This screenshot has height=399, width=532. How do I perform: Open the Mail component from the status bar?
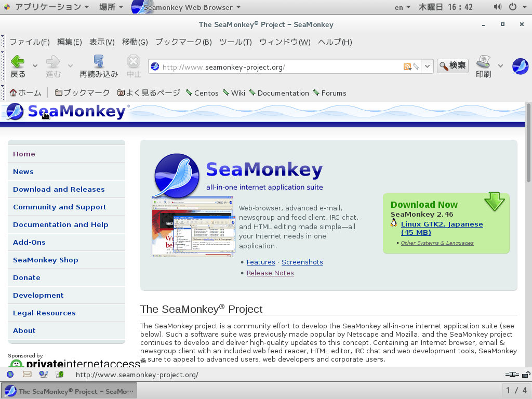coord(26,374)
